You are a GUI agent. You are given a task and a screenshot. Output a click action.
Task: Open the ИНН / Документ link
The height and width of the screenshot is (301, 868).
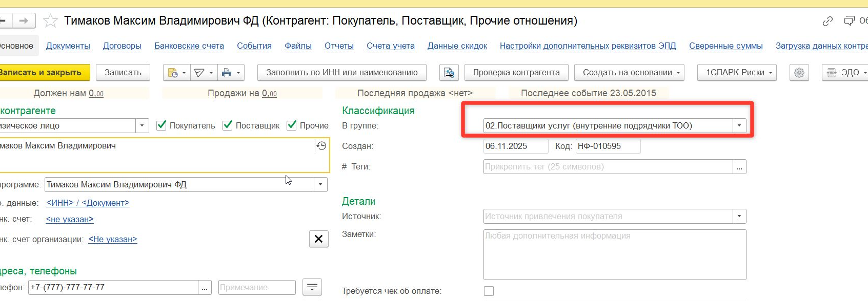pos(88,203)
